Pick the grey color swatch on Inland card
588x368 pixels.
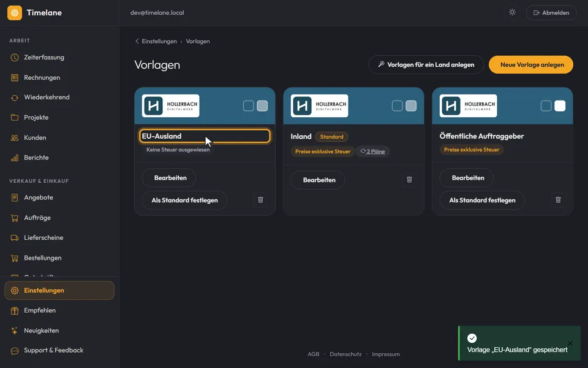[x=411, y=106]
